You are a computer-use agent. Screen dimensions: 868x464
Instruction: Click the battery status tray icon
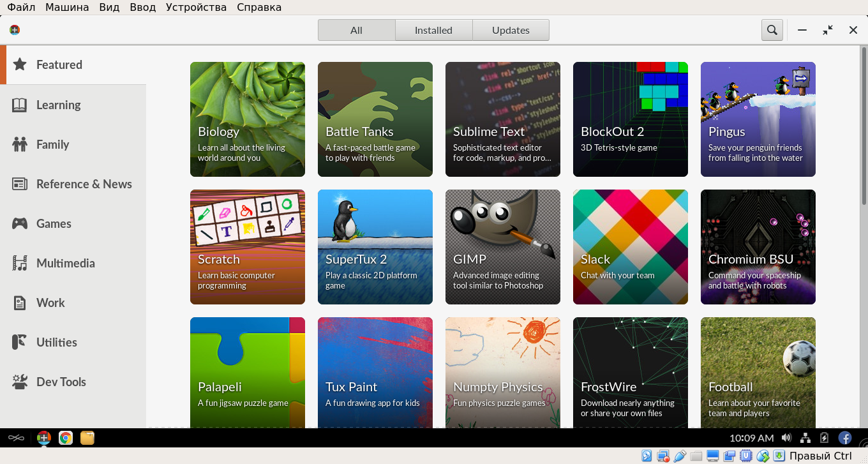click(x=824, y=438)
